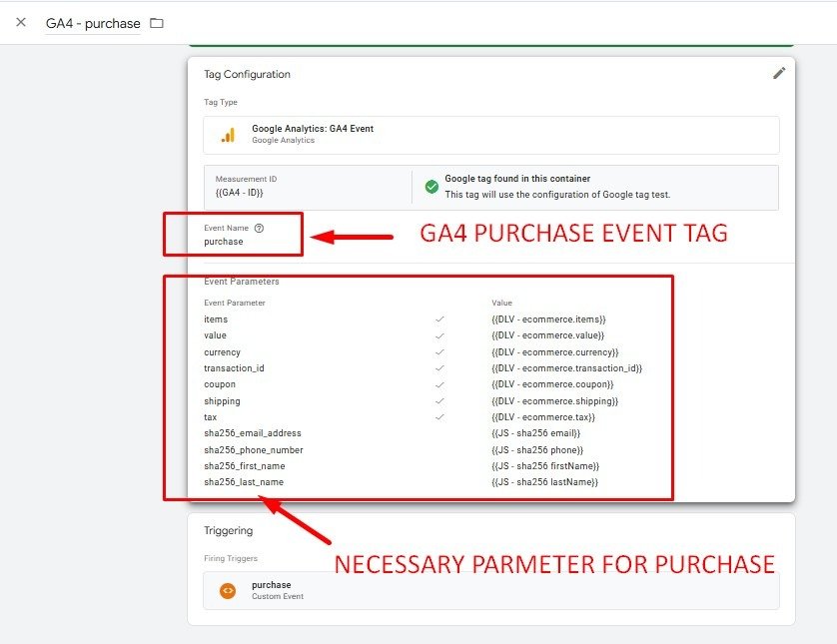
Task: Click the coupon parameter name
Action: point(220,384)
